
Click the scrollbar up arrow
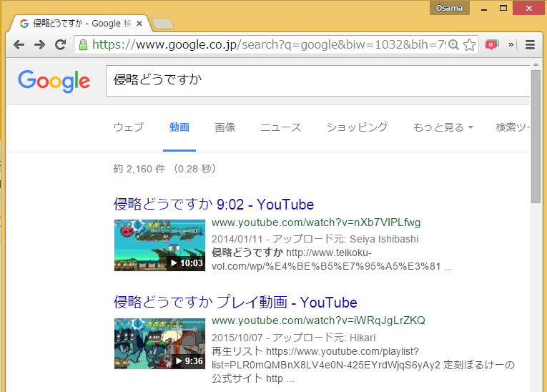click(x=536, y=64)
